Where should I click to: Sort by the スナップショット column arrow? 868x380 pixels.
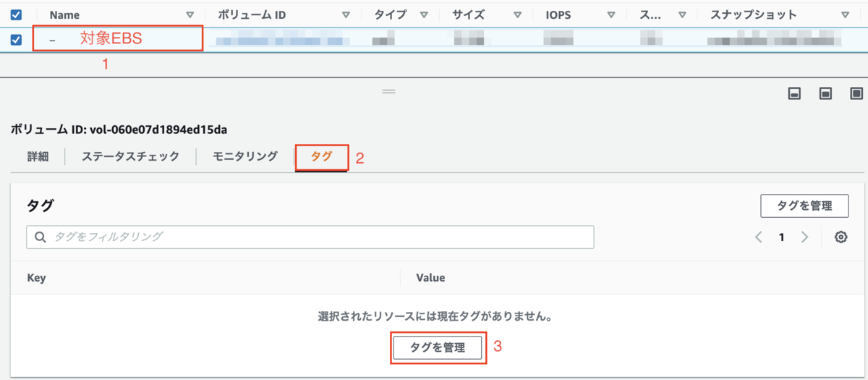tap(846, 14)
